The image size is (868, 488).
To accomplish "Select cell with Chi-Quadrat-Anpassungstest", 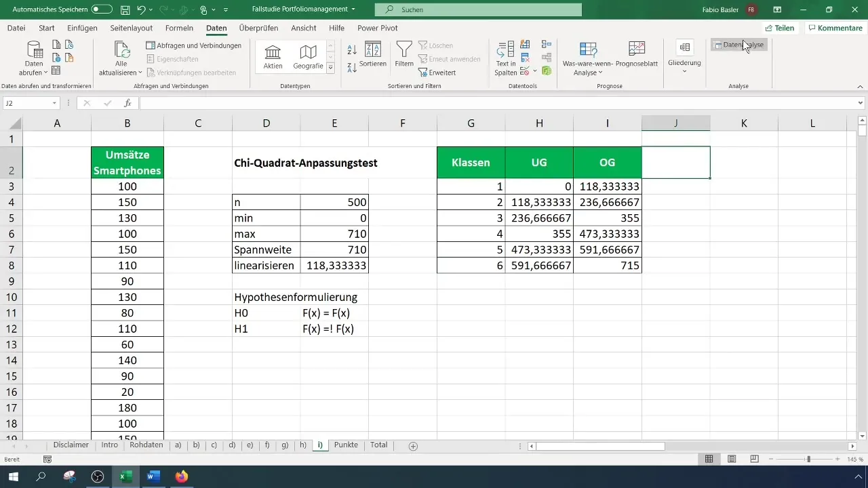I will point(306,163).
